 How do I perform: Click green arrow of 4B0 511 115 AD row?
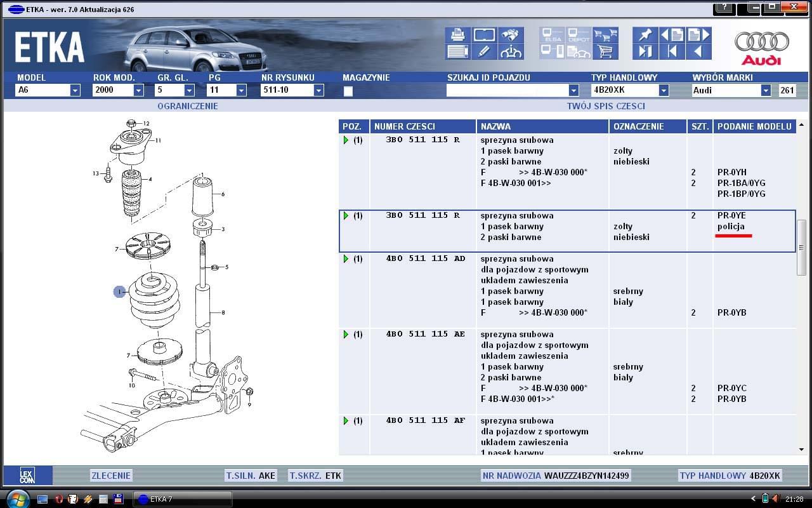[346, 259]
